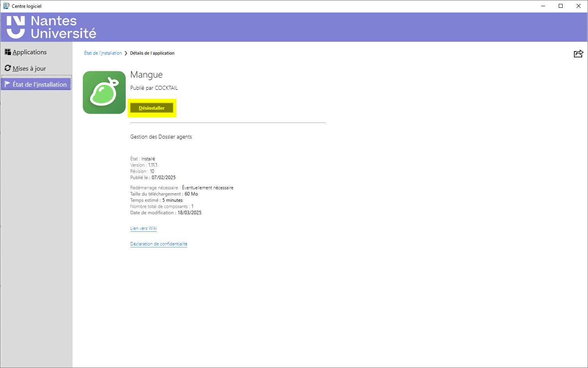The image size is (588, 368).
Task: Click the Centre logiciel icon in the title bar
Action: click(x=6, y=6)
